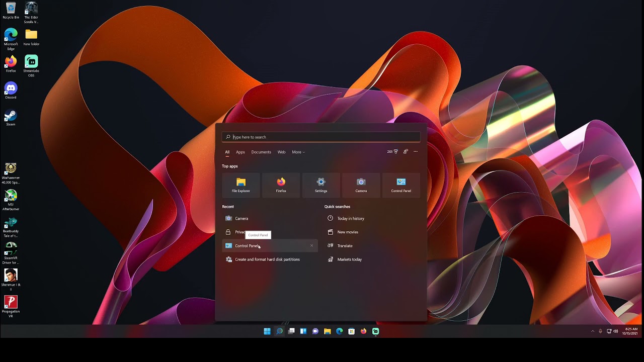Open the clock and date on taskbar
Image resolution: width=644 pixels, height=362 pixels.
click(630, 331)
